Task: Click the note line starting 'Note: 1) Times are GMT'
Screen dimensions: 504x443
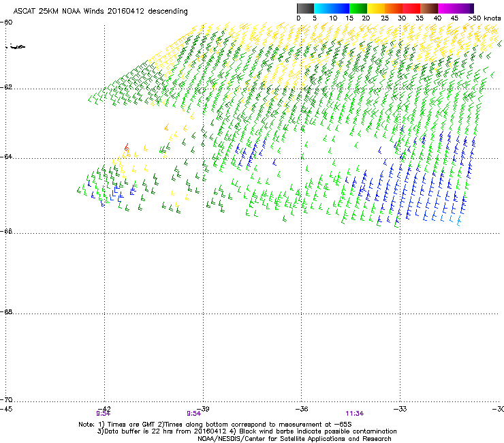Action: (x=215, y=425)
